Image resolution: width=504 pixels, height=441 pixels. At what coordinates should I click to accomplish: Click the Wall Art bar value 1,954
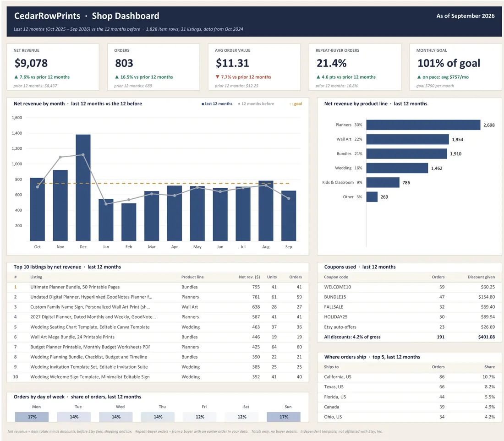coord(457,139)
